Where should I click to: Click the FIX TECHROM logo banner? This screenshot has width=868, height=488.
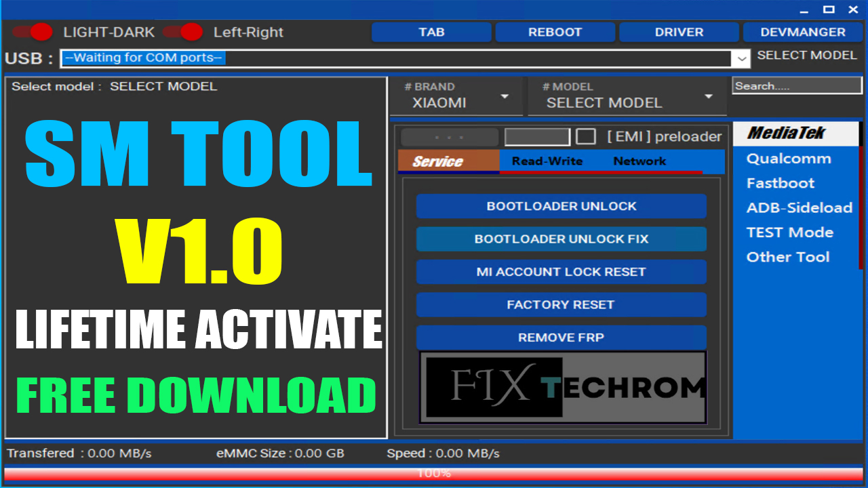pos(563,387)
